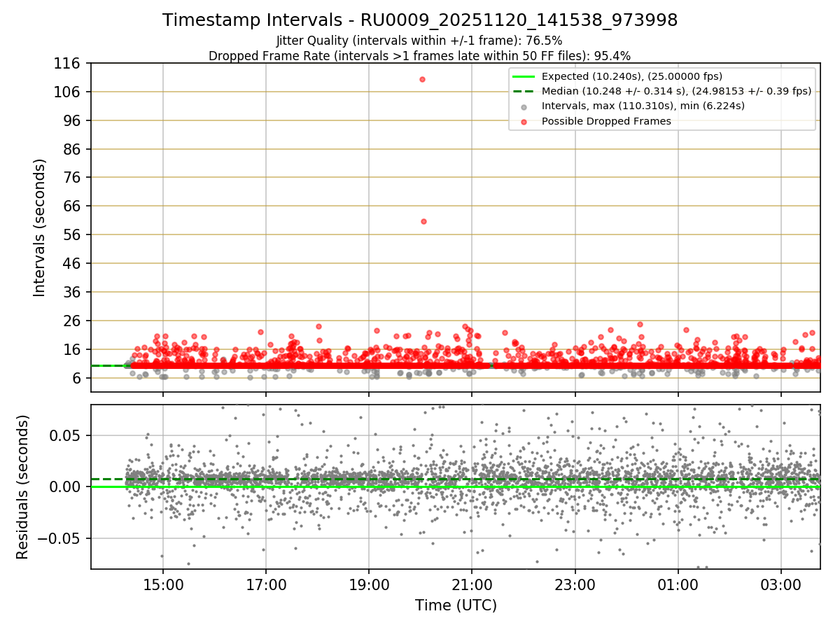
Task: Click the green line sample in the legend
Action: [x=524, y=76]
